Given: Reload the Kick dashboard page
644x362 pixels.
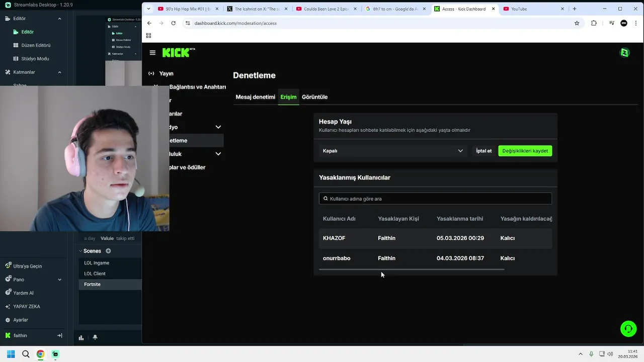Looking at the screenshot, I should (173, 23).
